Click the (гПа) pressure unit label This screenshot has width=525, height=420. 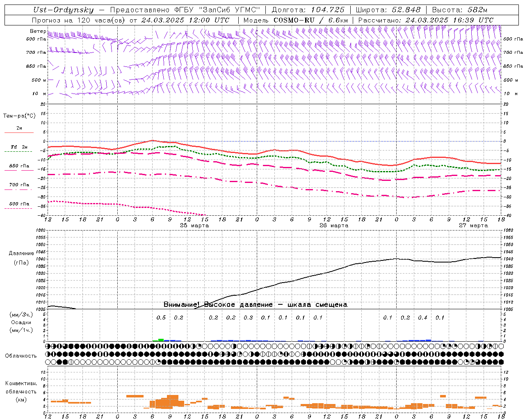coord(21,263)
